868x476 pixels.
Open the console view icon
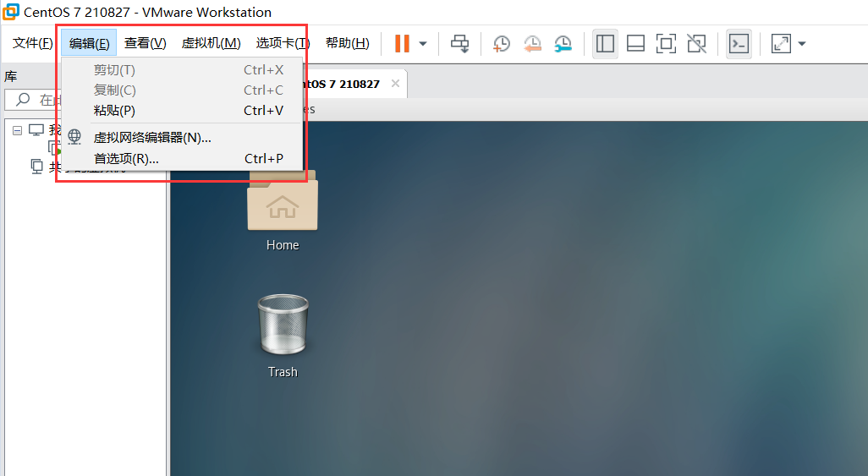739,44
